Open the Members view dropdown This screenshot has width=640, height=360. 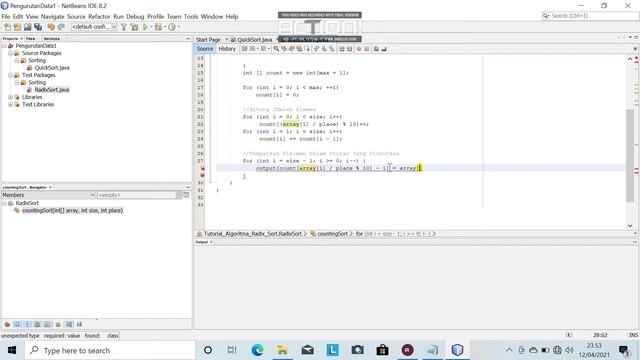(49, 195)
